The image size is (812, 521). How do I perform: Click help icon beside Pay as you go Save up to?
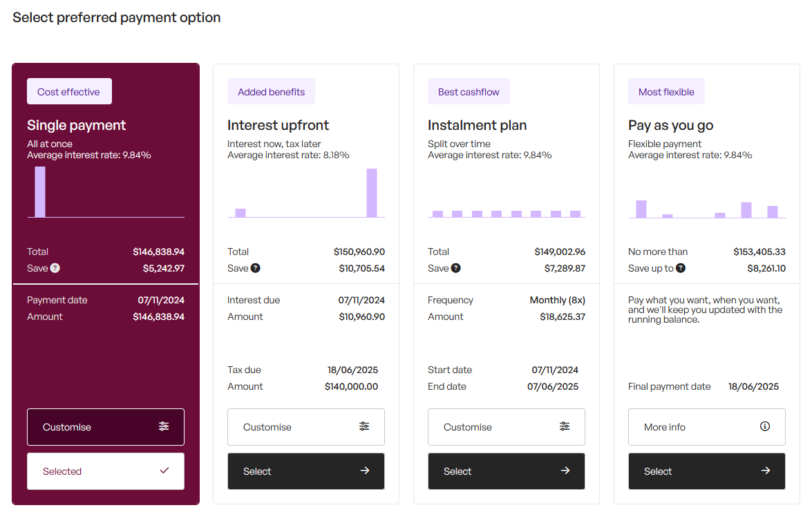click(x=681, y=268)
